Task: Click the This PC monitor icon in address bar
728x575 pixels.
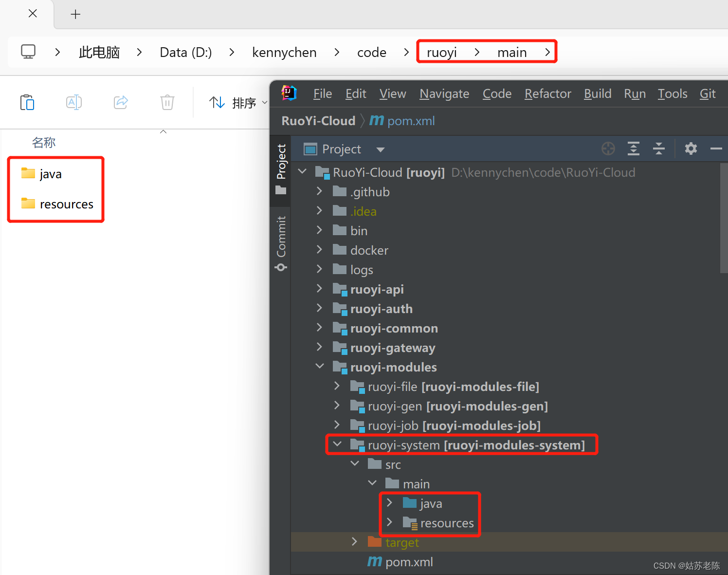Action: click(x=28, y=52)
